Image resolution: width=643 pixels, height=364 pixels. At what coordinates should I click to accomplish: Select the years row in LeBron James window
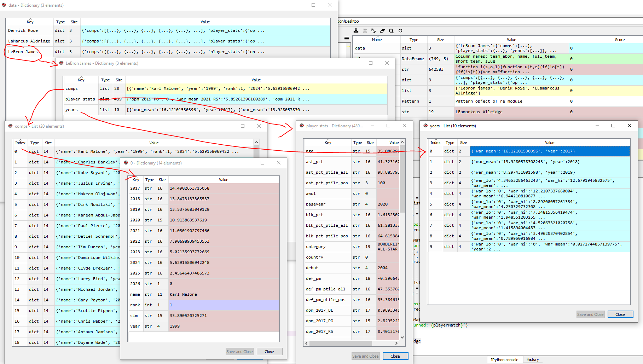pos(225,110)
